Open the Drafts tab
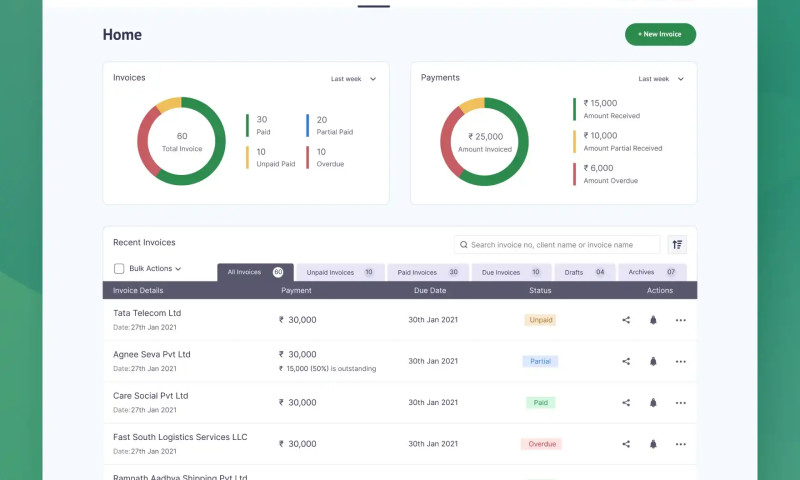The width and height of the screenshot is (800, 480). tap(585, 272)
